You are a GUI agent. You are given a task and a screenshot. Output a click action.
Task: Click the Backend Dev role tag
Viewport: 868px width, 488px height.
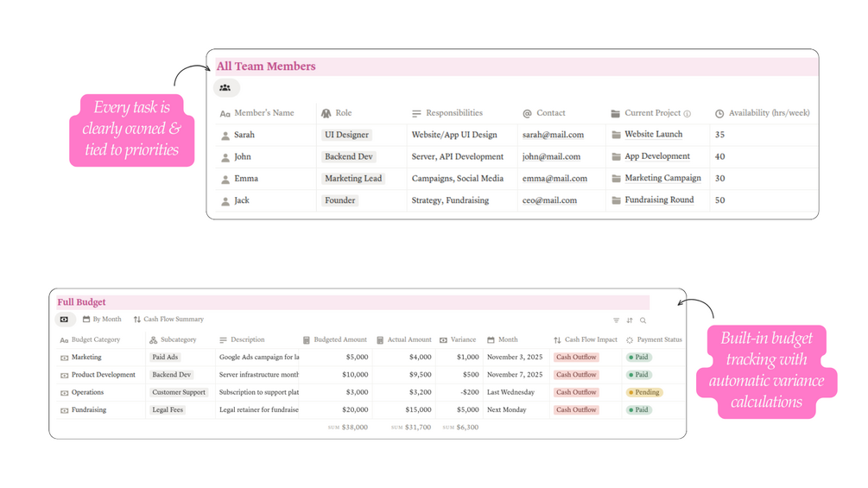[349, 157]
